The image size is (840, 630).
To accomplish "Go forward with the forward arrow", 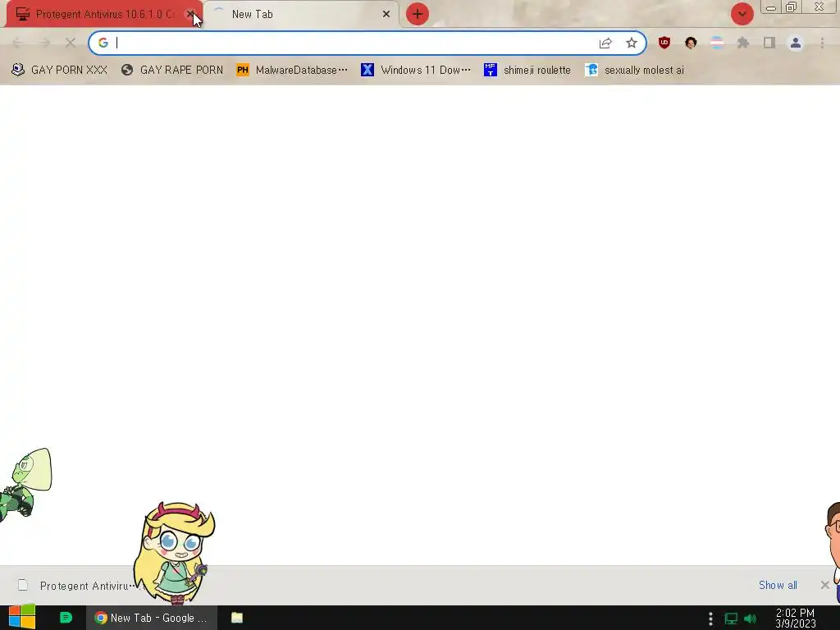I will tap(44, 43).
